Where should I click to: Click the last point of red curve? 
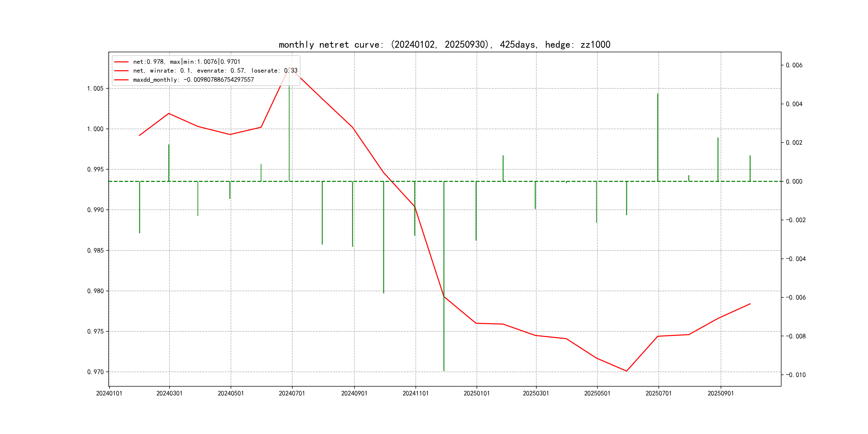[750, 304]
